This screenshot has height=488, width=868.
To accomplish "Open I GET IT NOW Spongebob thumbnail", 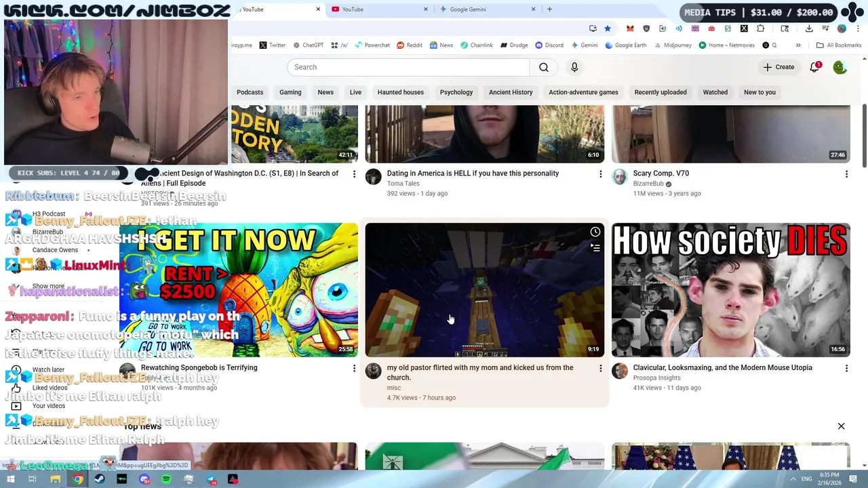I will pyautogui.click(x=239, y=290).
